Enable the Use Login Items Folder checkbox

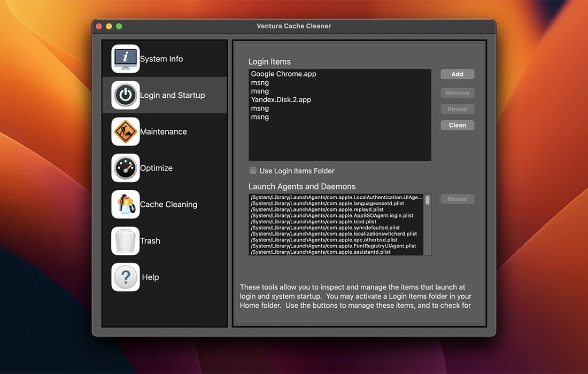[x=253, y=171]
